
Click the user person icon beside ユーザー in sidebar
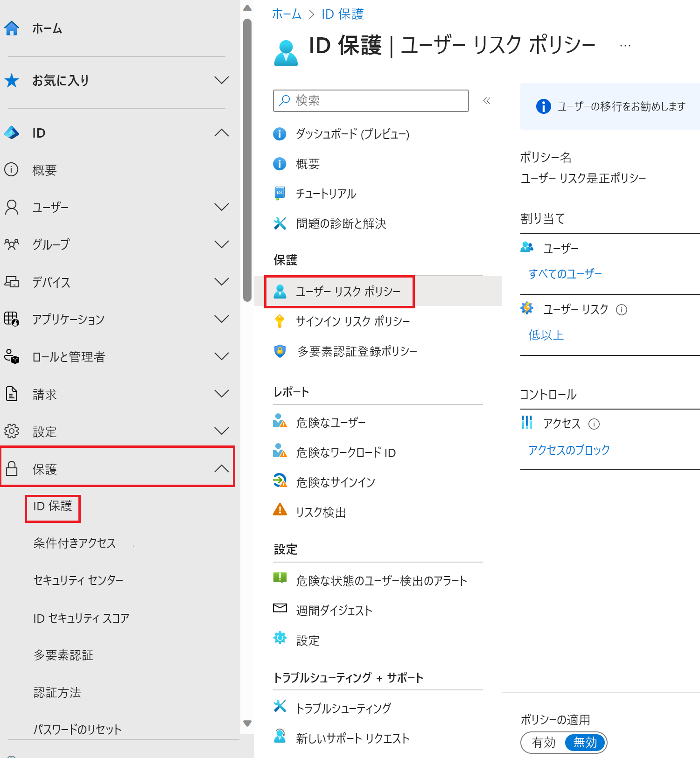[x=11, y=207]
